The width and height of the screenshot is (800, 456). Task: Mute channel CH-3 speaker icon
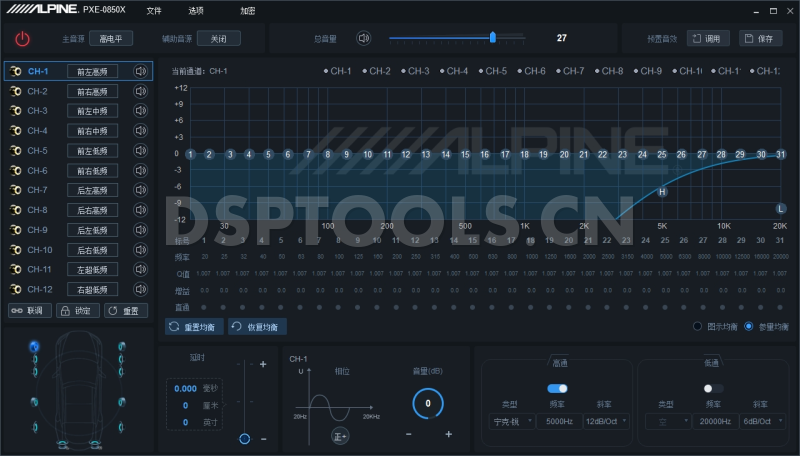click(140, 111)
